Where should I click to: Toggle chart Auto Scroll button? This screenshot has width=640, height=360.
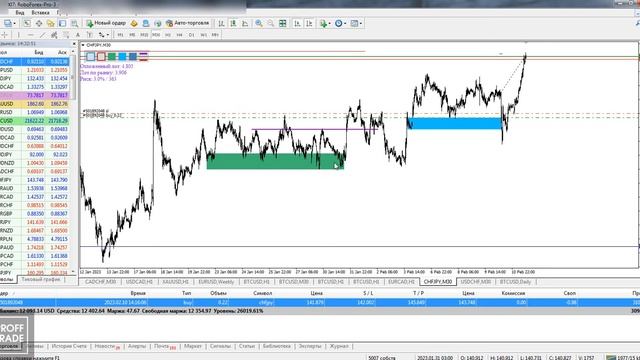(297, 23)
